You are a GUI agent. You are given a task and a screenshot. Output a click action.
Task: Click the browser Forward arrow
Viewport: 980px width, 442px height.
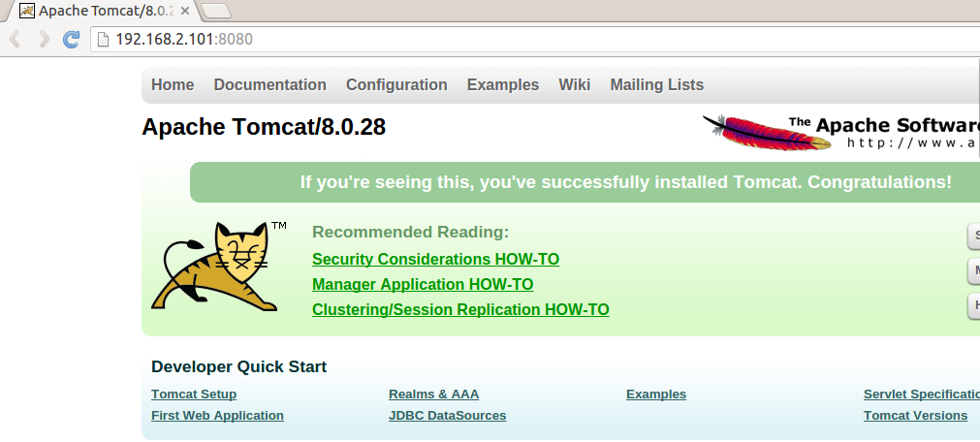(45, 40)
